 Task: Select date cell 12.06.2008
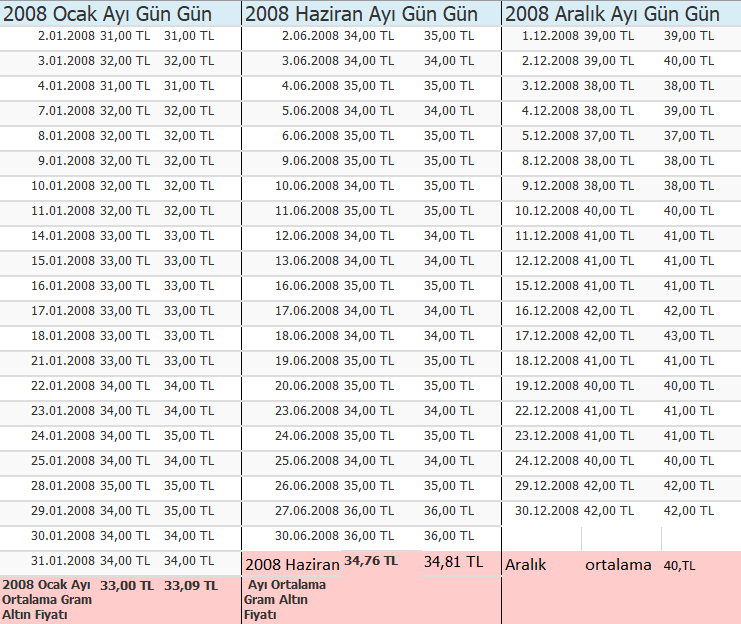[307, 236]
